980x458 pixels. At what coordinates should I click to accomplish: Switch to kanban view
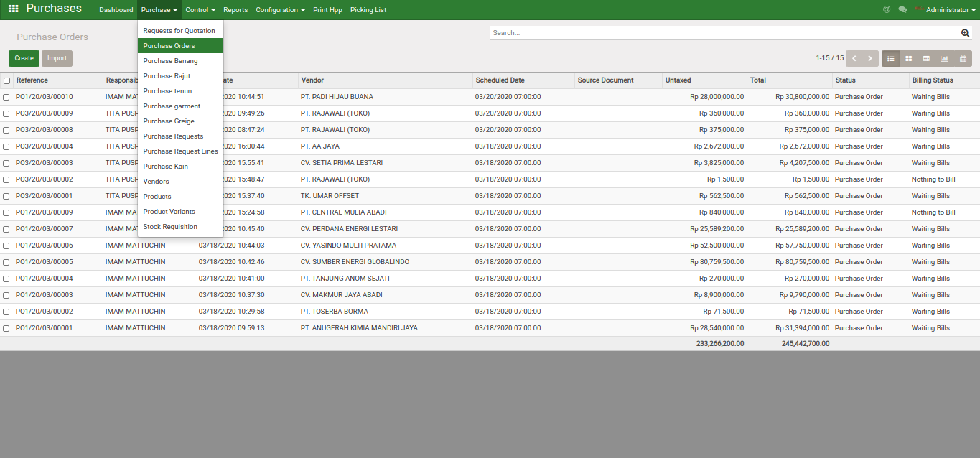(908, 59)
